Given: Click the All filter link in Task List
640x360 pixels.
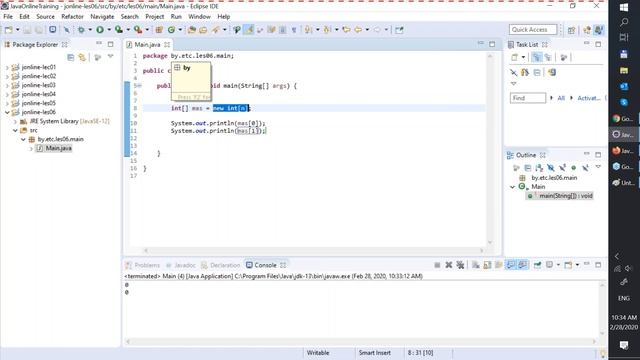Looking at the screenshot, I should coord(561,98).
